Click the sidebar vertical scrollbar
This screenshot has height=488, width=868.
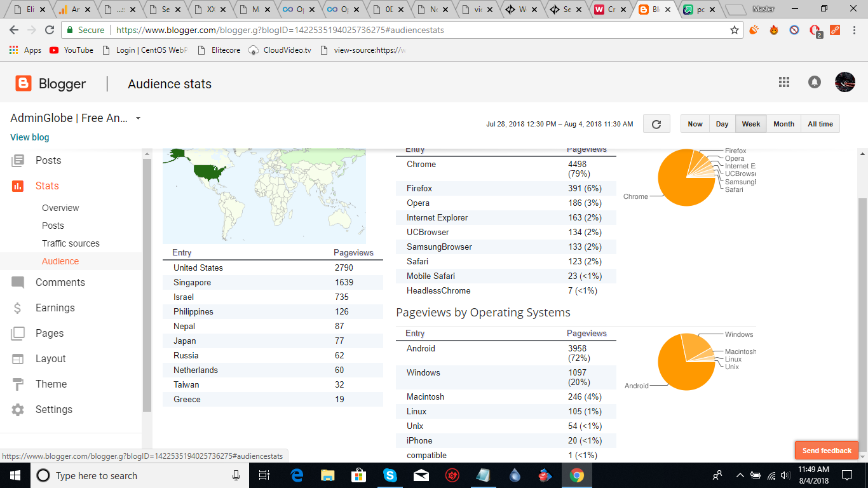pos(147,285)
